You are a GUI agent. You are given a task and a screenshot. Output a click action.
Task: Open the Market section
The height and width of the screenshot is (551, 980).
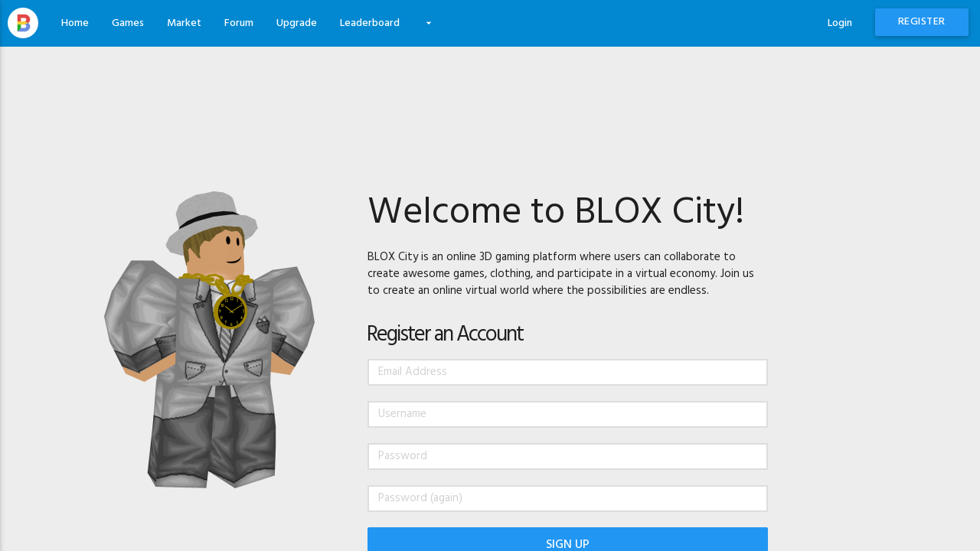pos(184,23)
